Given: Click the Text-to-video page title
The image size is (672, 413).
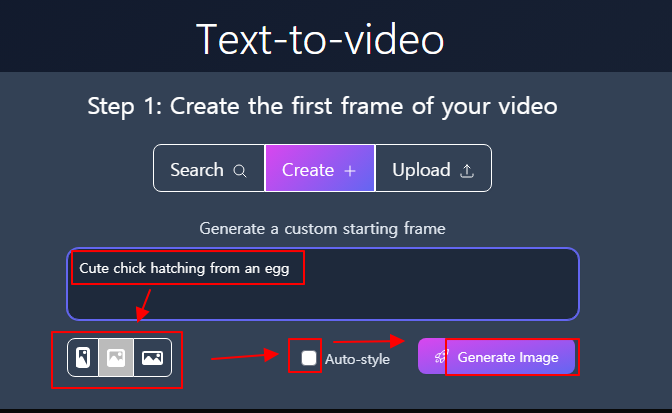Looking at the screenshot, I should point(320,39).
